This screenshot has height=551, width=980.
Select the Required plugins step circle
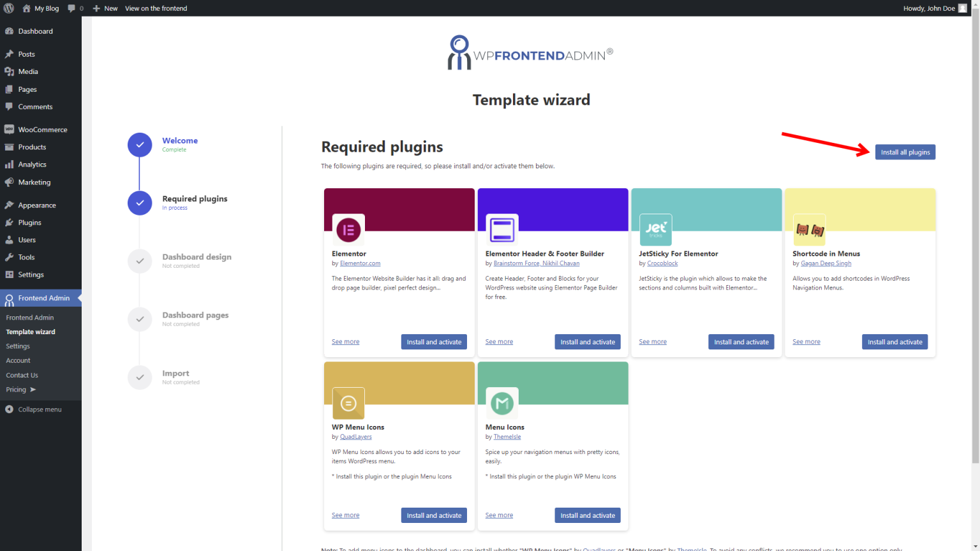[x=140, y=203]
